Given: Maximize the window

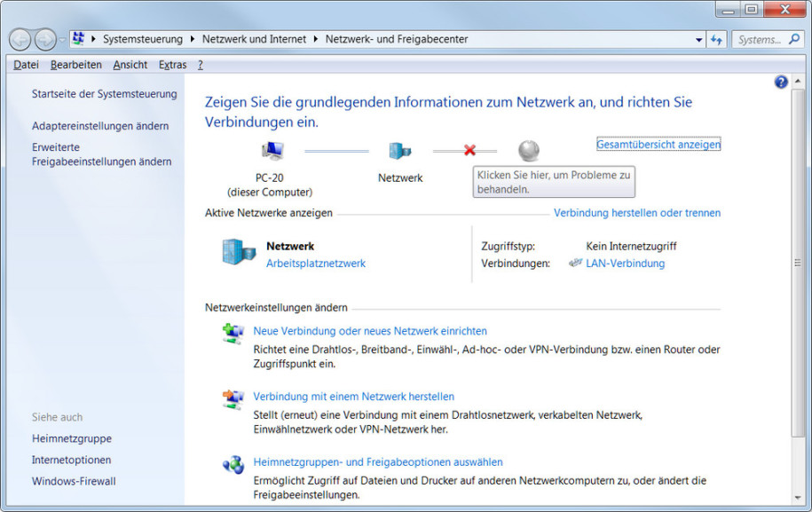Looking at the screenshot, I should click(x=752, y=10).
